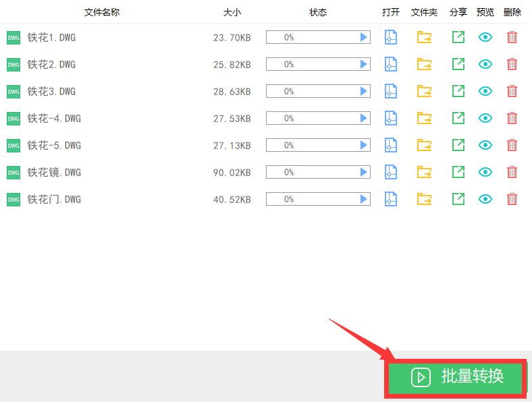Start converting 铁花1.DWG with play arrow

coord(363,37)
